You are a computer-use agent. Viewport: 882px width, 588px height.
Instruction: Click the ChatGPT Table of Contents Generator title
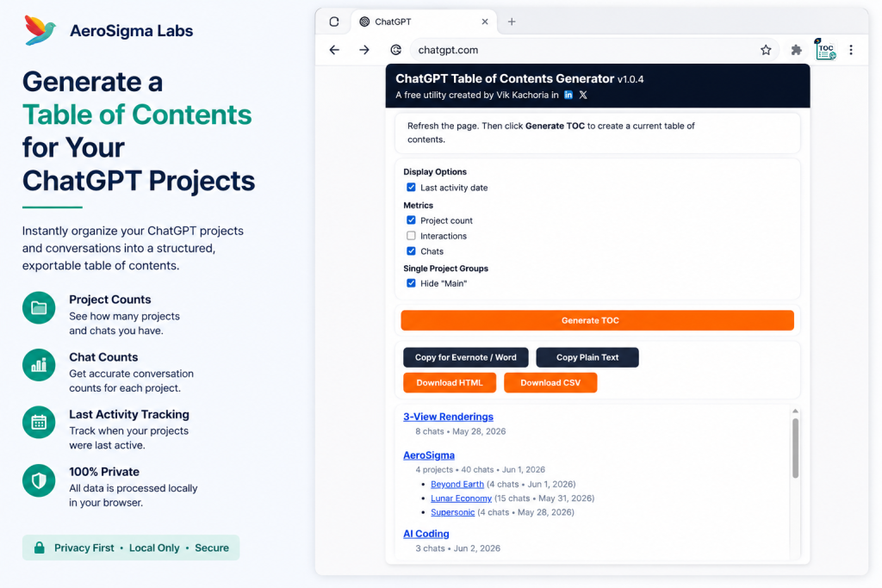505,78
